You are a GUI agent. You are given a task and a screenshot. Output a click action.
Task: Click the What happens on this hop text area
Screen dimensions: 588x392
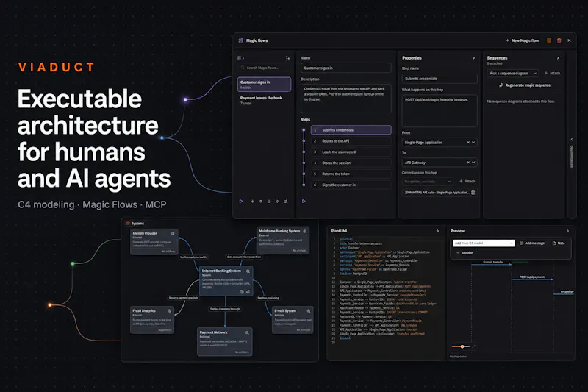click(x=440, y=111)
